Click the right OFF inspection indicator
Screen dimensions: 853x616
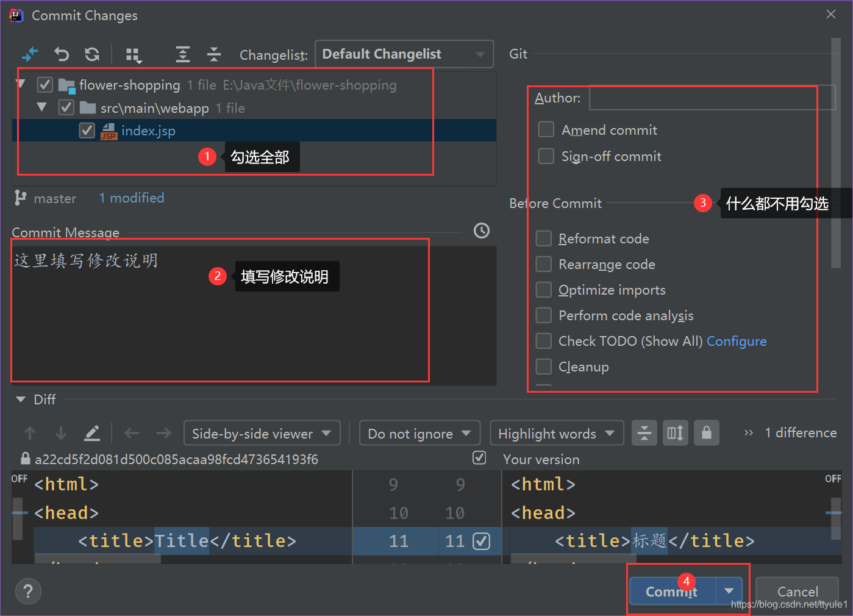pos(833,479)
